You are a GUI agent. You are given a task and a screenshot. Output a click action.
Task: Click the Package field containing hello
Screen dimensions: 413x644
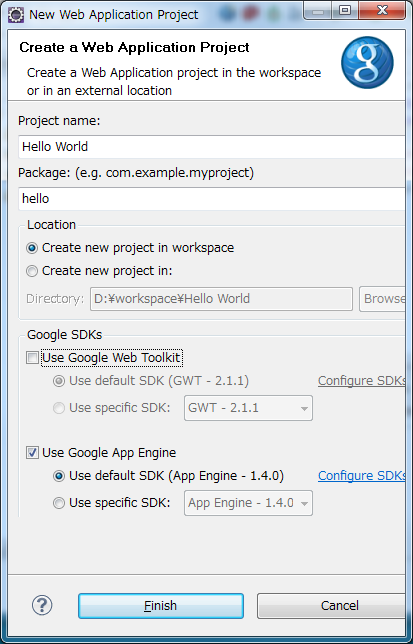click(x=212, y=199)
